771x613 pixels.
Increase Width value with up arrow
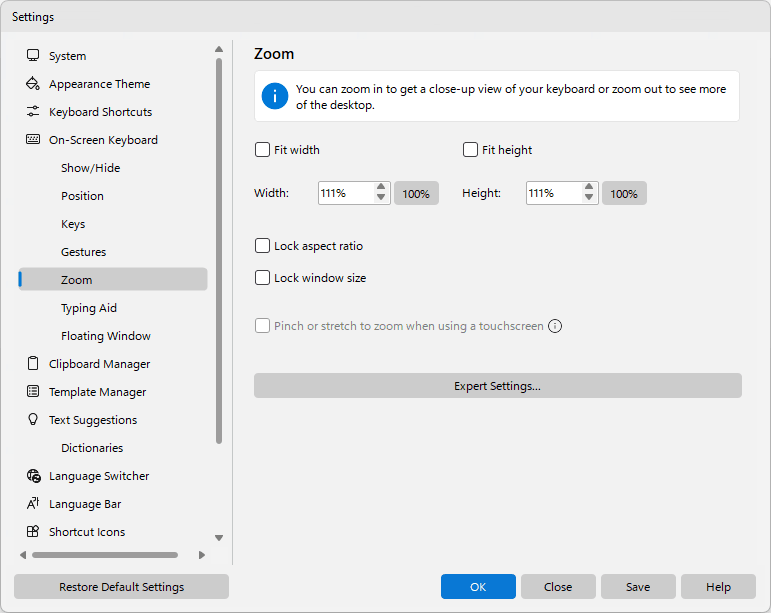point(381,187)
